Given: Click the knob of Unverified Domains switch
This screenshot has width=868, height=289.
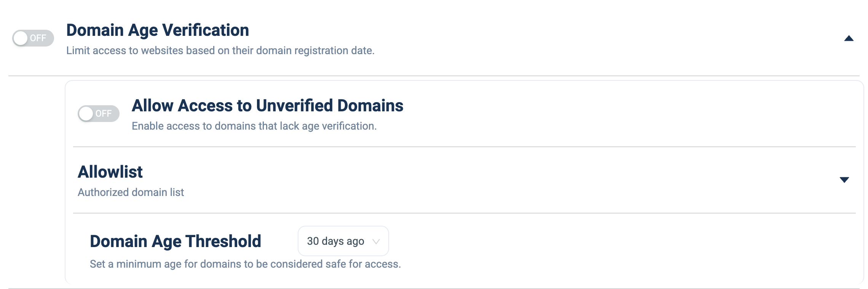Looking at the screenshot, I should 86,114.
